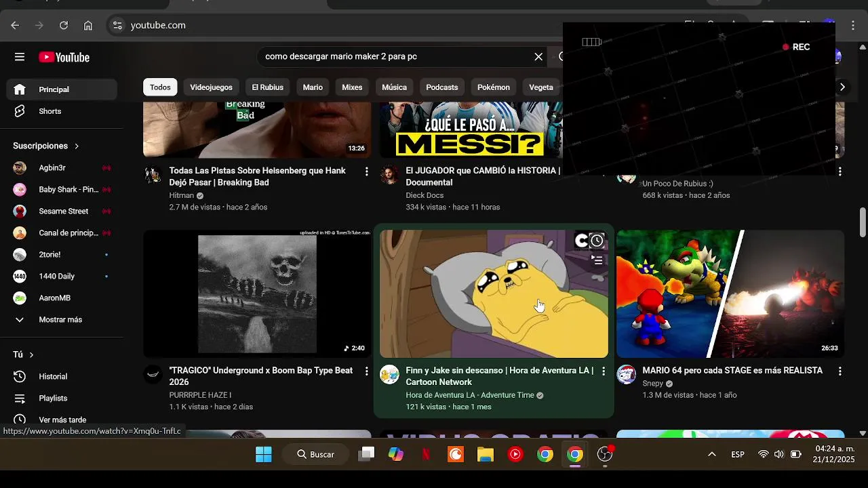The width and height of the screenshot is (868, 488).
Task: Select the Pokémon filter chip
Action: 493,87
